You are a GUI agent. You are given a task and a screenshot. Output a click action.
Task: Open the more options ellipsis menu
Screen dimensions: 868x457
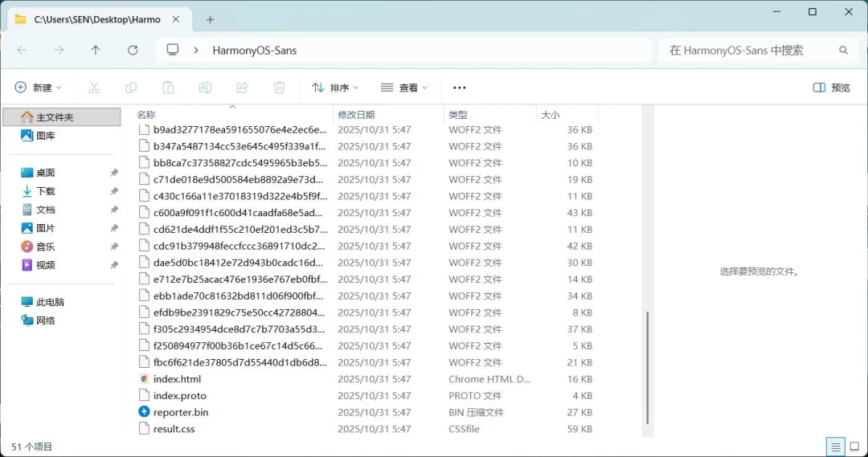click(460, 88)
